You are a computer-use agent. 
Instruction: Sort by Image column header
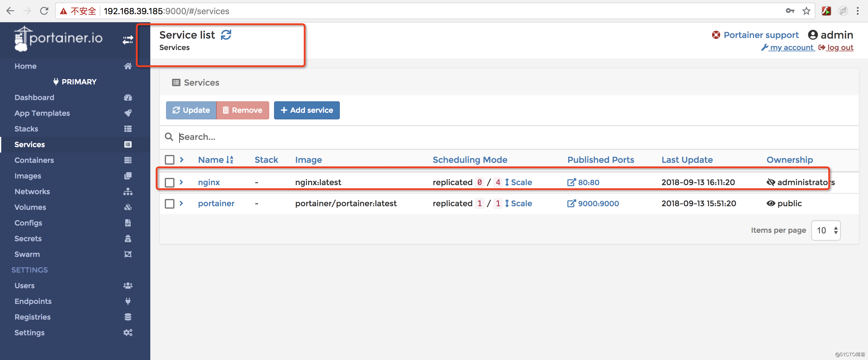(x=308, y=159)
